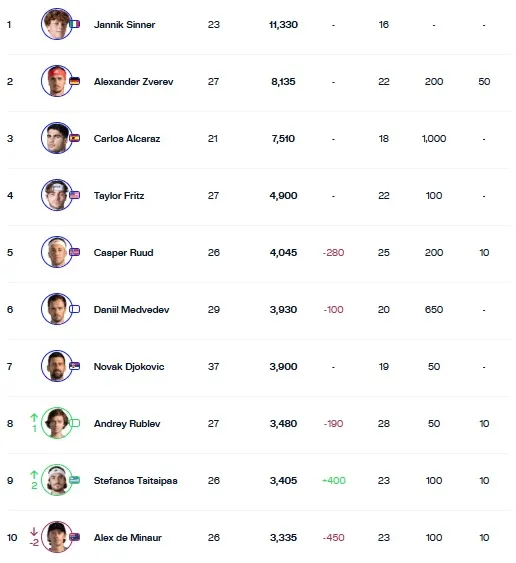Open Novak Djokovic name link
Image resolution: width=516 pixels, height=563 pixels.
point(129,367)
